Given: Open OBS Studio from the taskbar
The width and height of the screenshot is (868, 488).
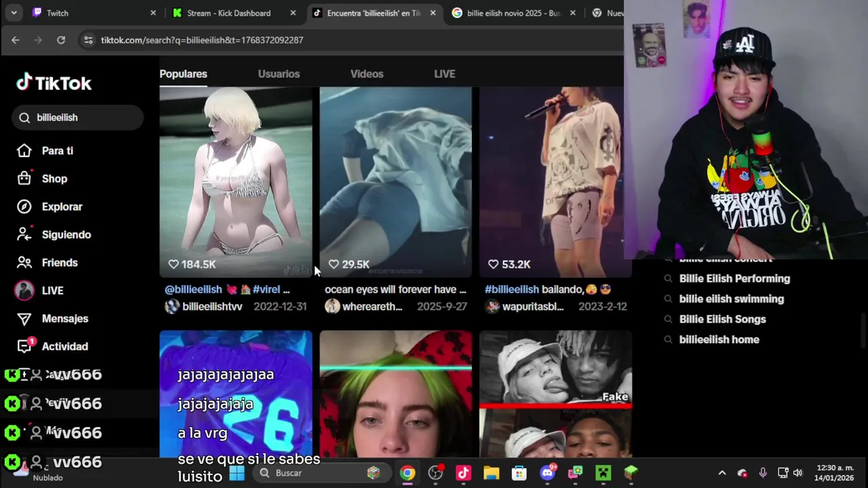Looking at the screenshot, I should [x=435, y=473].
